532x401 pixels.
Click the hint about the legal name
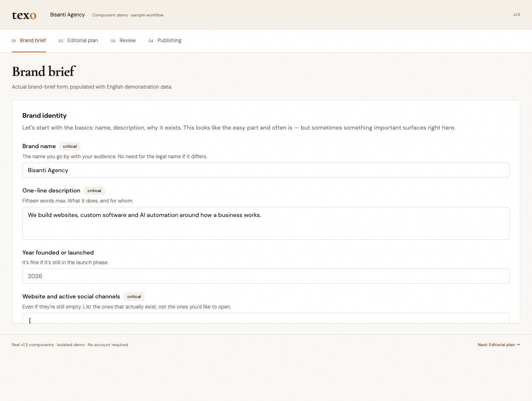tap(115, 157)
